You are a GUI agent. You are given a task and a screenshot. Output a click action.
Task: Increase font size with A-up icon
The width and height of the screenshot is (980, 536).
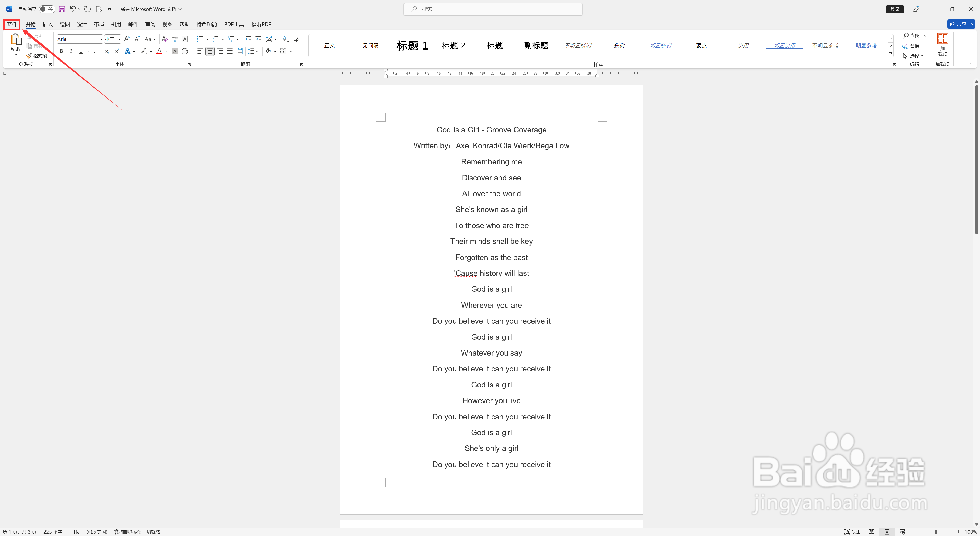point(127,39)
